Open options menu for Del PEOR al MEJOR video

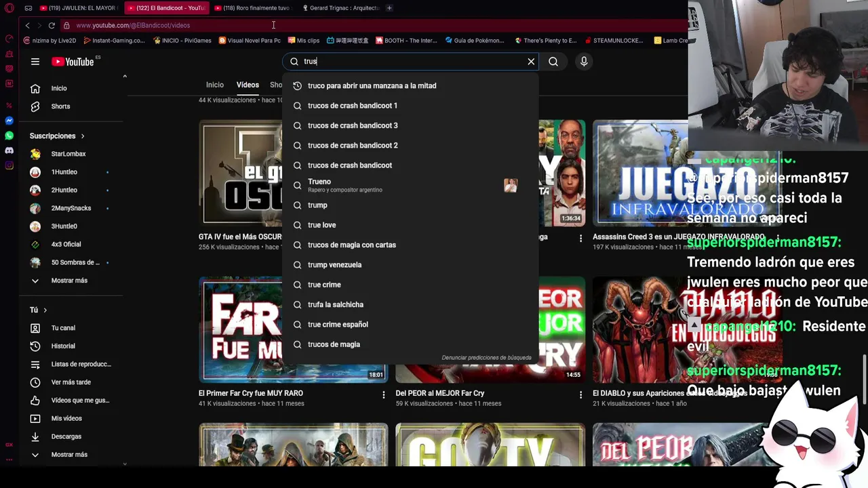click(x=580, y=394)
